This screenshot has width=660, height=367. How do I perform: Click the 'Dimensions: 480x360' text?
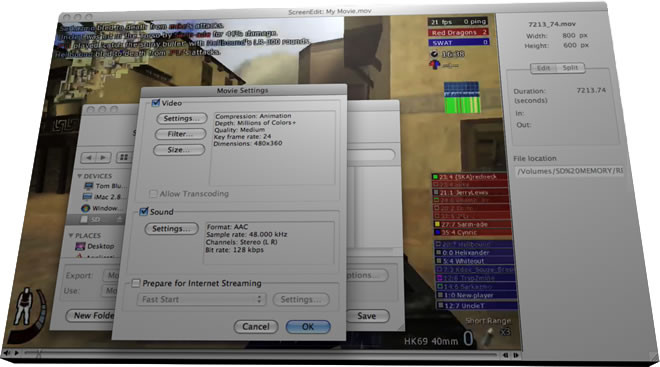click(x=248, y=143)
